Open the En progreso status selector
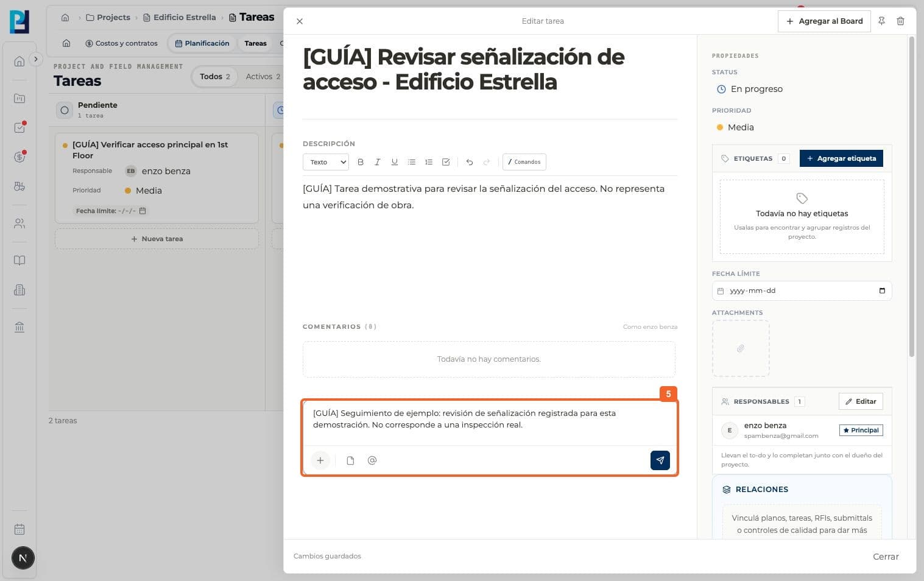Screen dimensions: 924x581 click(750, 89)
